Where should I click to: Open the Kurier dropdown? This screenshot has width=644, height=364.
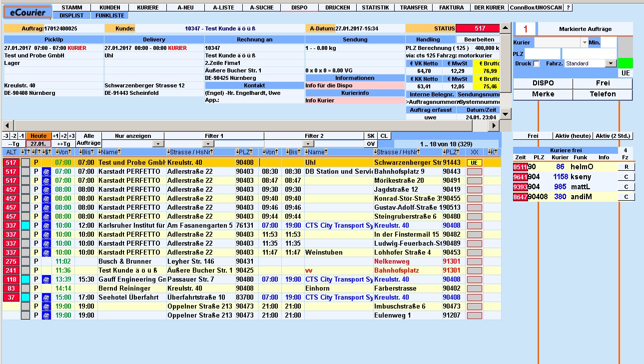(x=585, y=43)
